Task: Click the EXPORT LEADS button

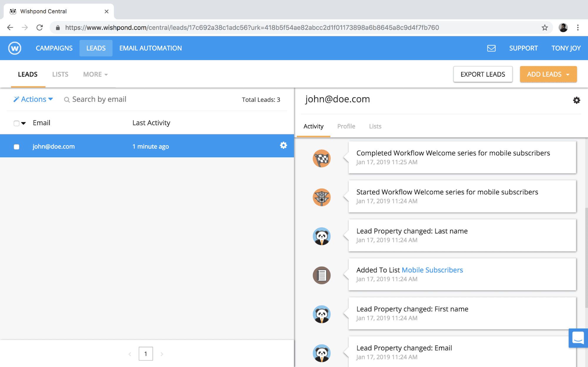Action: [482, 74]
